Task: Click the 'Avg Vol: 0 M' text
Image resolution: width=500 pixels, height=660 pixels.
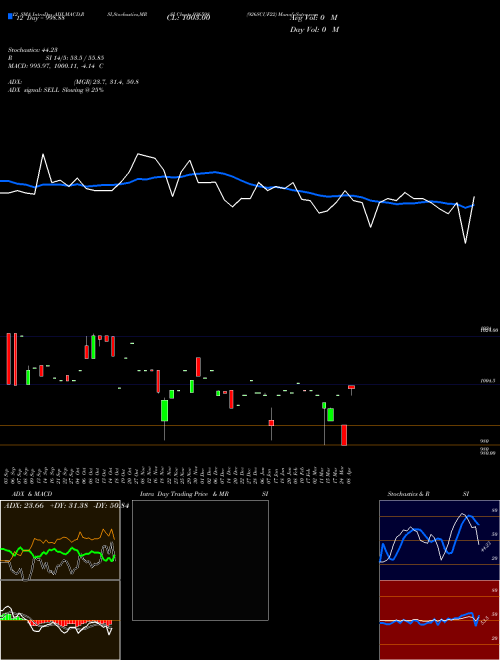Action: (x=314, y=18)
